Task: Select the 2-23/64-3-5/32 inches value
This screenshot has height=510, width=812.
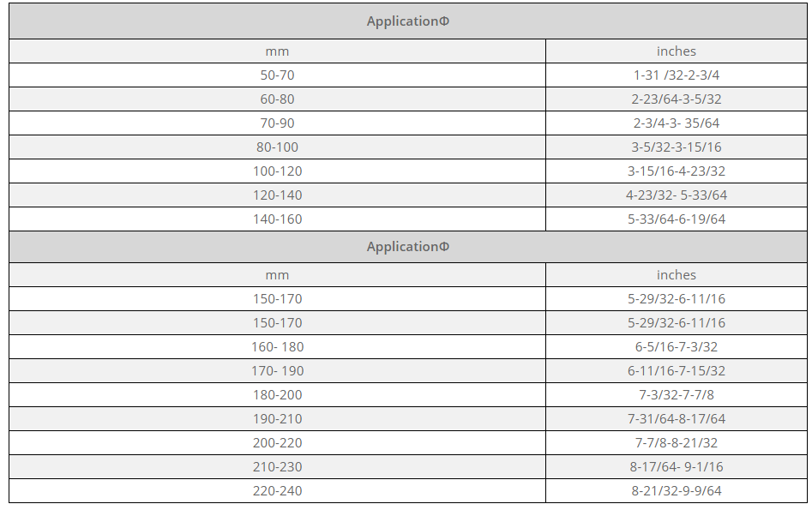Action: pyautogui.click(x=677, y=99)
